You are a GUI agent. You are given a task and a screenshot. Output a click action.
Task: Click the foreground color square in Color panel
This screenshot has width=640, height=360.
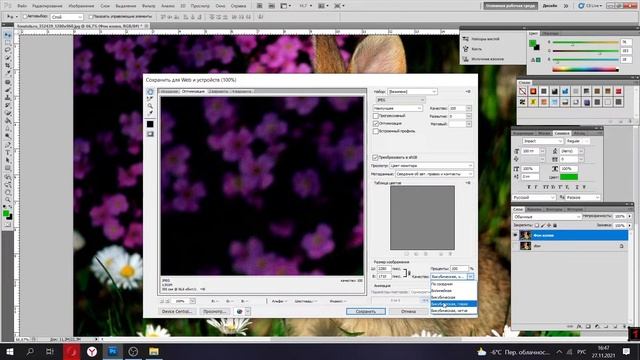tap(532, 43)
